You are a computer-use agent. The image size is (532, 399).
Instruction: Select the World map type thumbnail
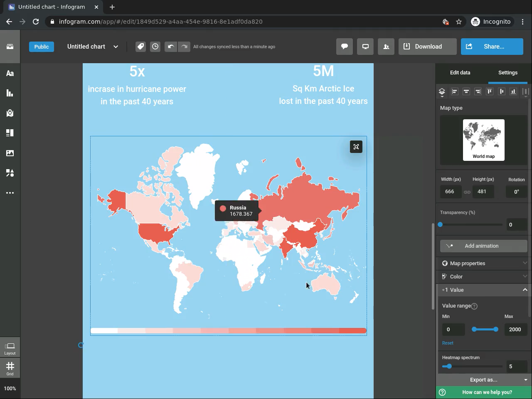coord(484,140)
